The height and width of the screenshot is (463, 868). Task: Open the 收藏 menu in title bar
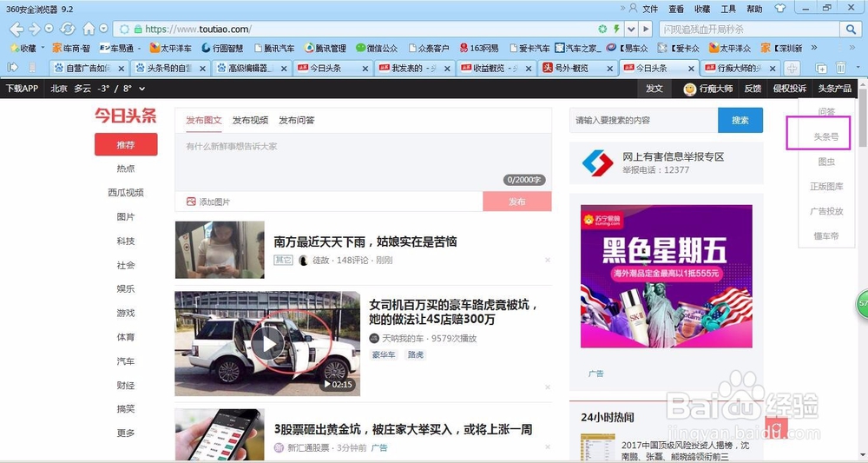[x=702, y=9]
